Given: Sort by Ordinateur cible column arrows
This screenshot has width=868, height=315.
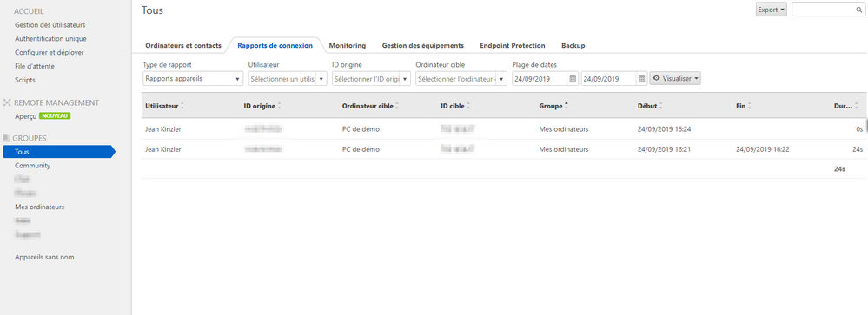Looking at the screenshot, I should 397,106.
